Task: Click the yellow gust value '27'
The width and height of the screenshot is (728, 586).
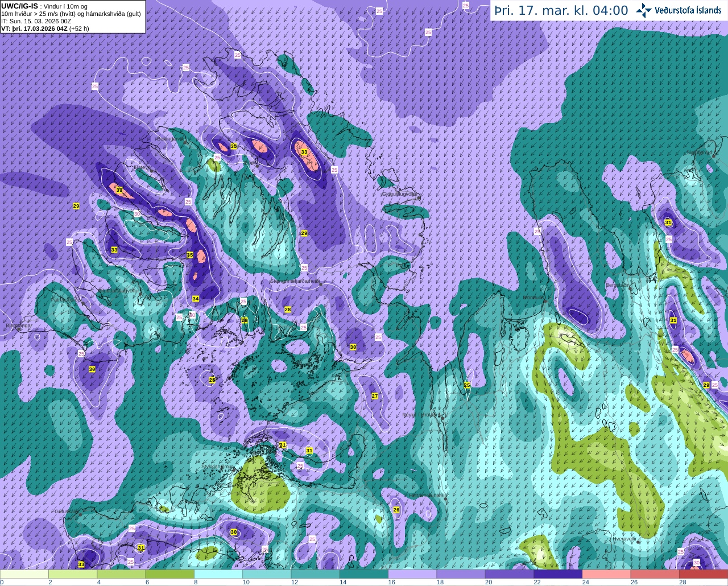Action: pyautogui.click(x=375, y=396)
